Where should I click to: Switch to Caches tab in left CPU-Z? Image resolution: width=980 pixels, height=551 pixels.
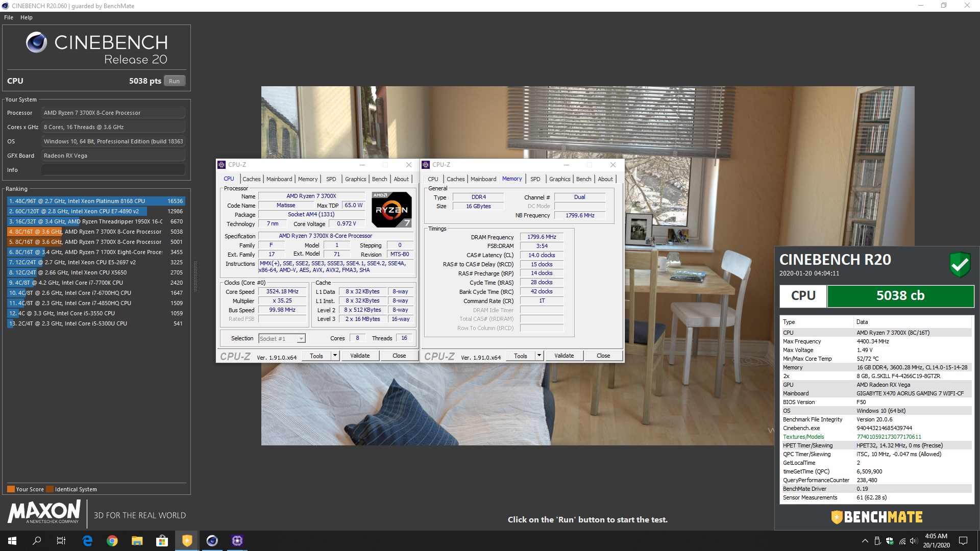point(251,179)
